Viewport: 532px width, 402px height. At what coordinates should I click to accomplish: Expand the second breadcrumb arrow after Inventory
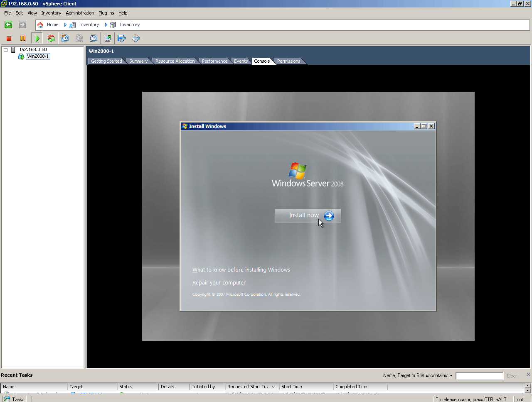tap(106, 25)
